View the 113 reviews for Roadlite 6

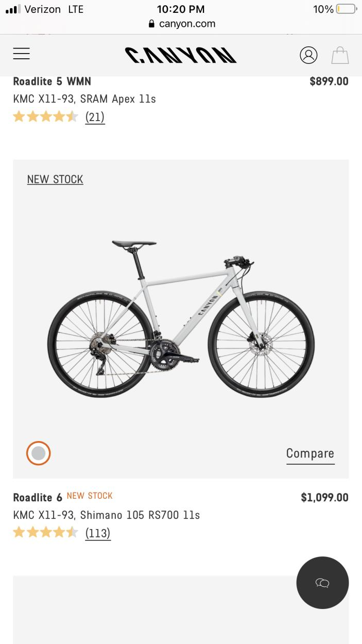tap(98, 533)
